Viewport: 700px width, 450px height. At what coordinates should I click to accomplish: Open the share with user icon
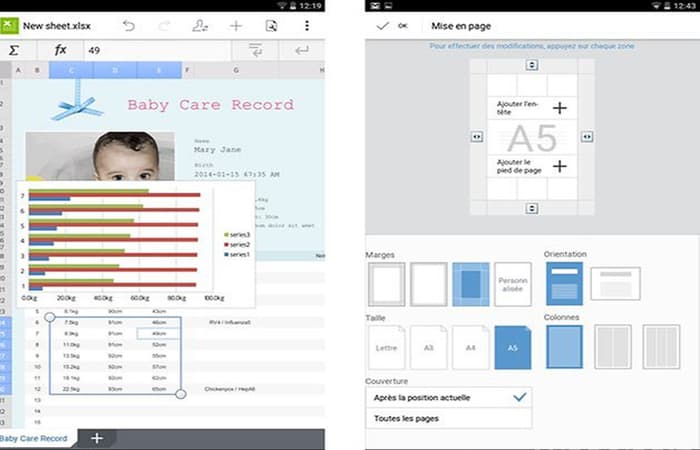click(200, 26)
